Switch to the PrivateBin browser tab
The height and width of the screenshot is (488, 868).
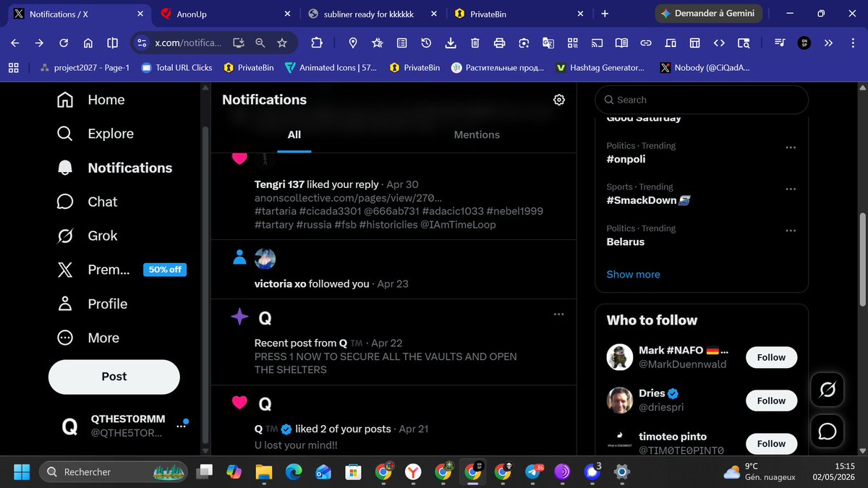click(517, 14)
